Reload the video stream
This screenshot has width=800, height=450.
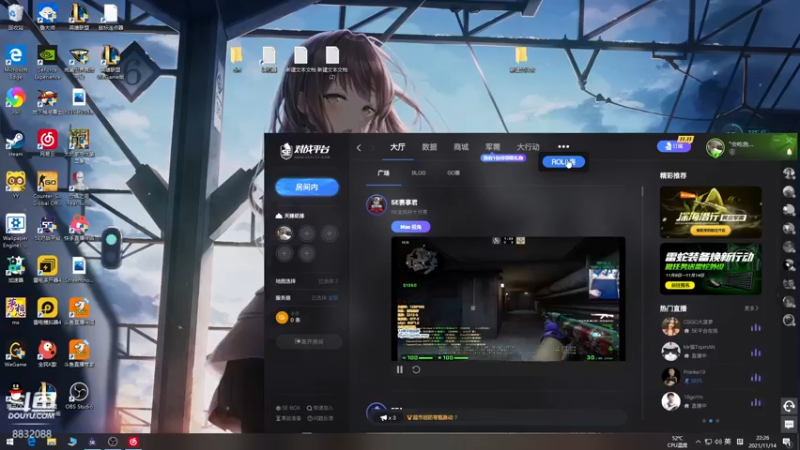coord(416,369)
